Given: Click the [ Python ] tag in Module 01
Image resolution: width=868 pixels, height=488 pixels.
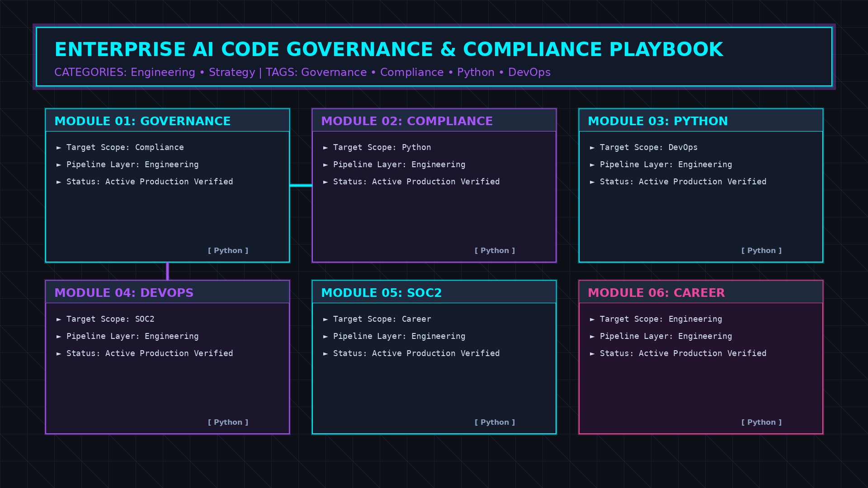Looking at the screenshot, I should coord(228,251).
